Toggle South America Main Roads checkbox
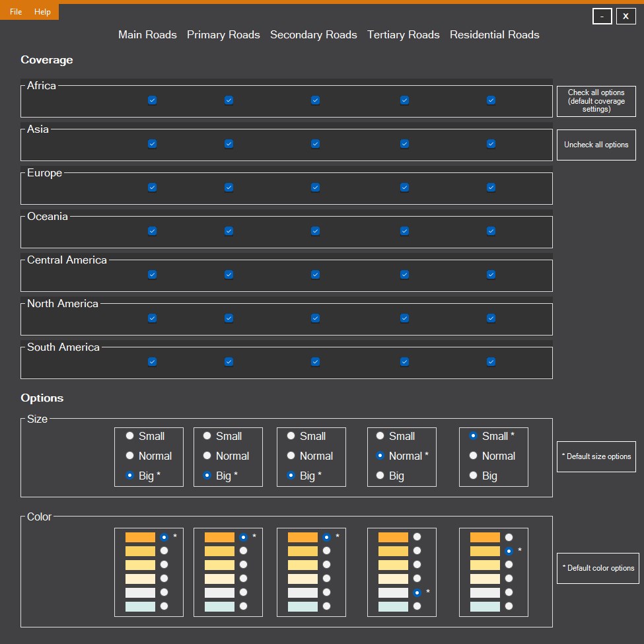Screen dimensions: 644x644 (x=152, y=362)
